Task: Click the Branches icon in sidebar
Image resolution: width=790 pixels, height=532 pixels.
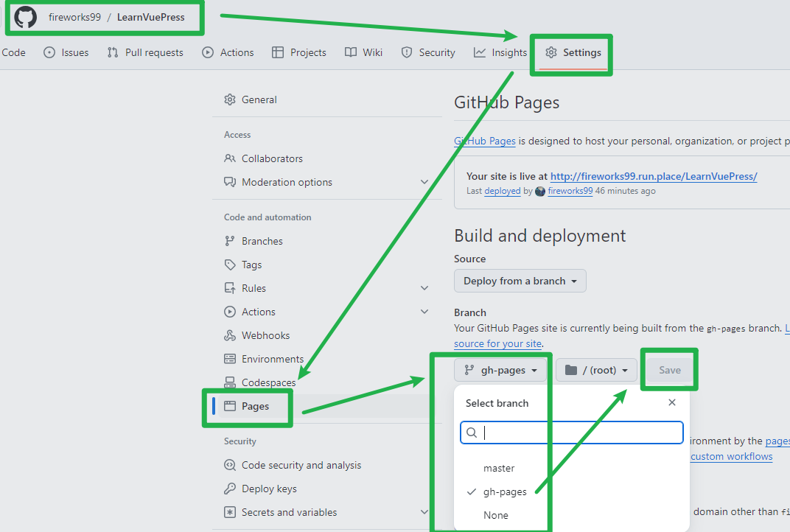Action: [x=230, y=241]
